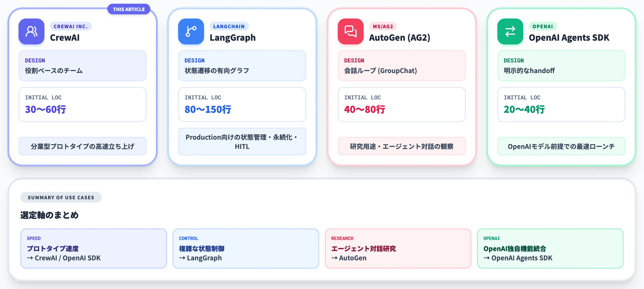644x289 pixels.
Task: Click the LangGraph card title
Action: coord(232,38)
